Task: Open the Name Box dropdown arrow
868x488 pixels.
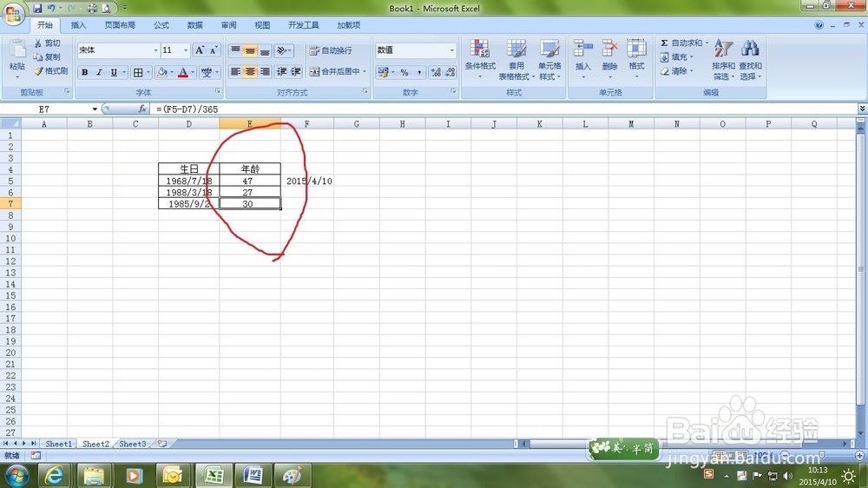Action: [x=95, y=109]
